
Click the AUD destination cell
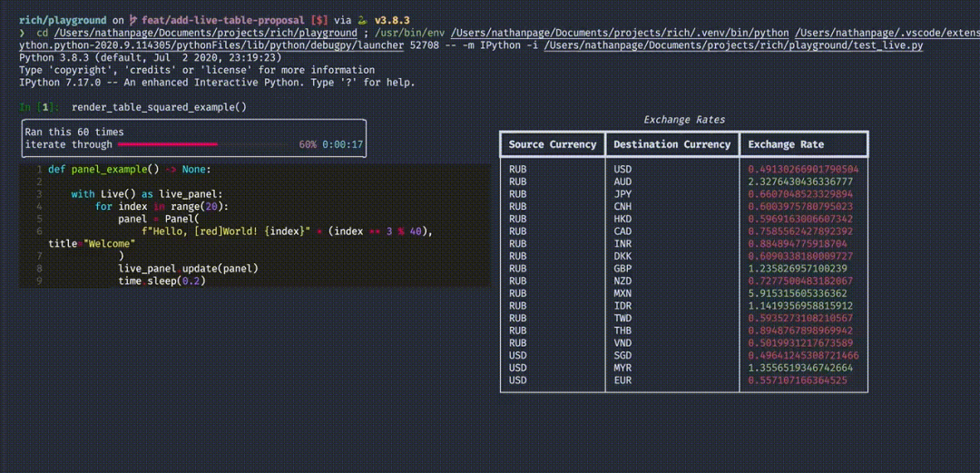pos(622,182)
